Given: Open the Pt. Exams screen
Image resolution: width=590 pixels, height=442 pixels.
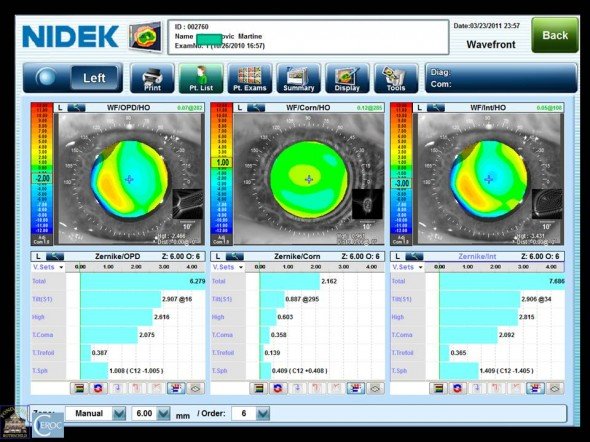Looking at the screenshot, I should point(249,78).
